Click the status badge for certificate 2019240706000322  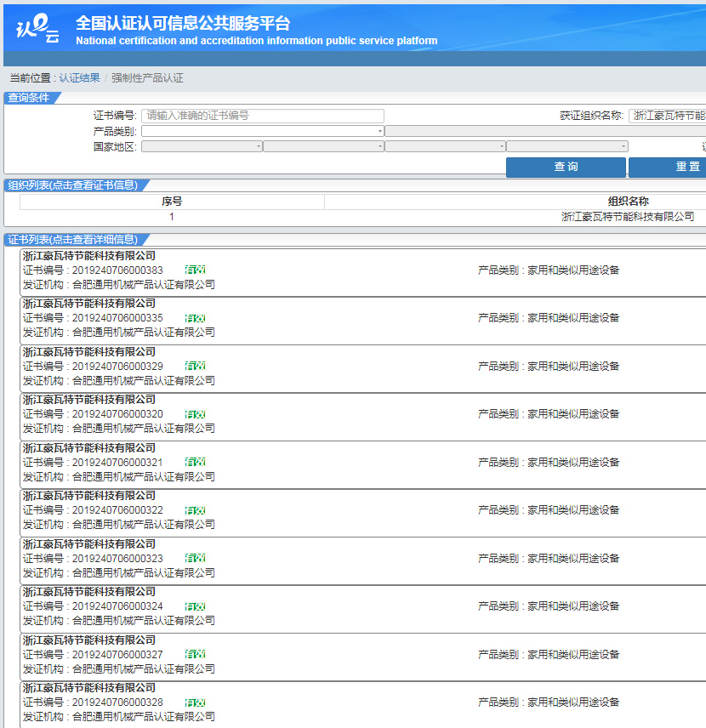coord(195,510)
